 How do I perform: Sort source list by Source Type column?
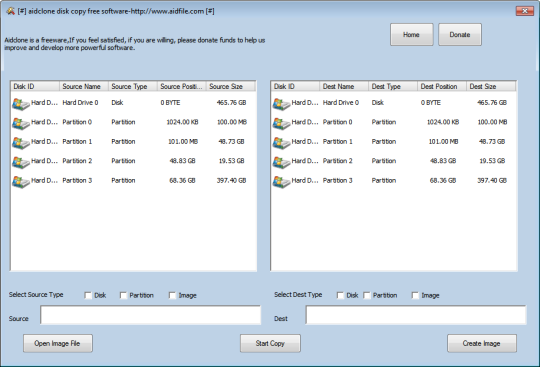(x=133, y=86)
